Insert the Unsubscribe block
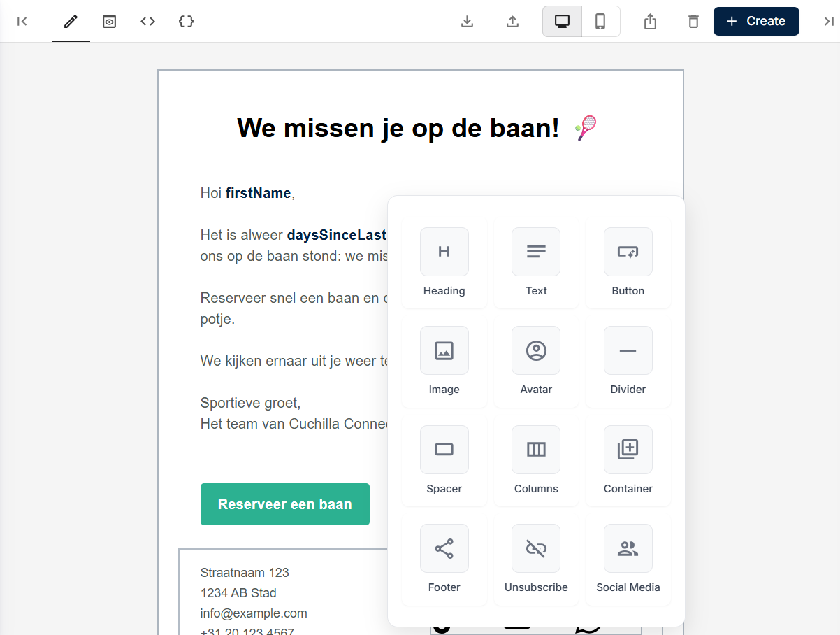The width and height of the screenshot is (840, 635). [536, 558]
